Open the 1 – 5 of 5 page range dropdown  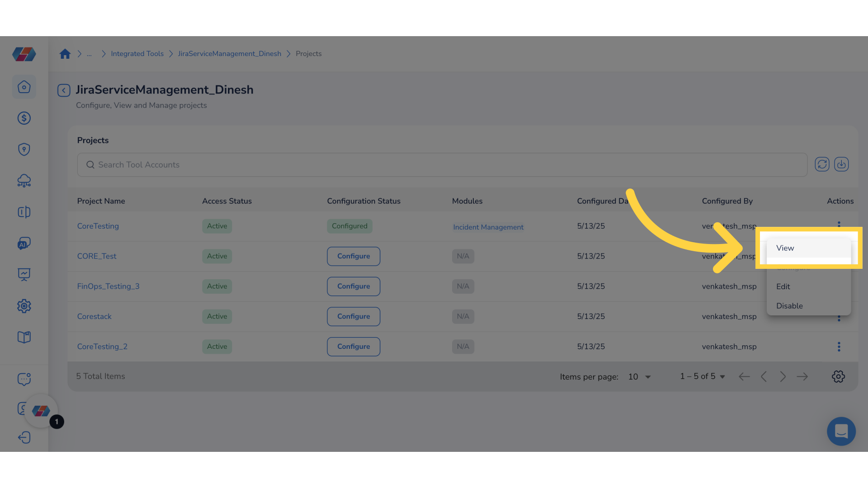click(x=703, y=376)
